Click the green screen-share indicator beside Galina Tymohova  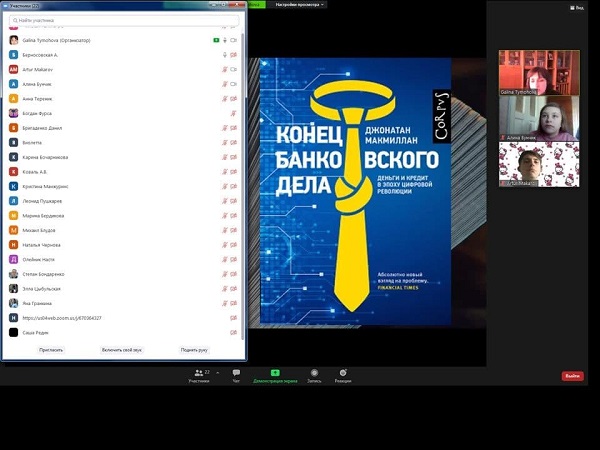(216, 40)
